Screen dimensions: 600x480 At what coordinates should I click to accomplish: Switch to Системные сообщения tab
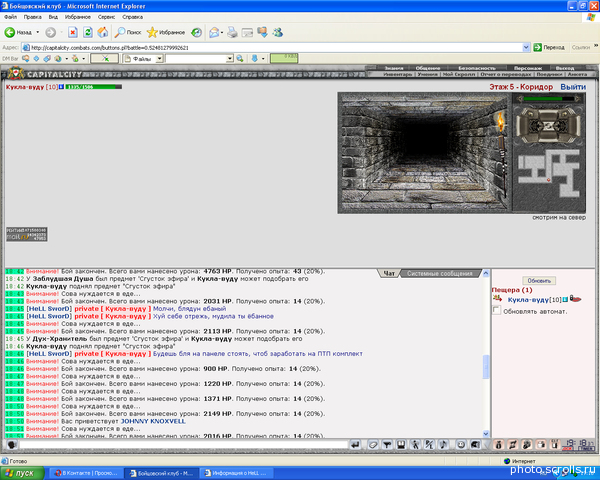pos(442,272)
